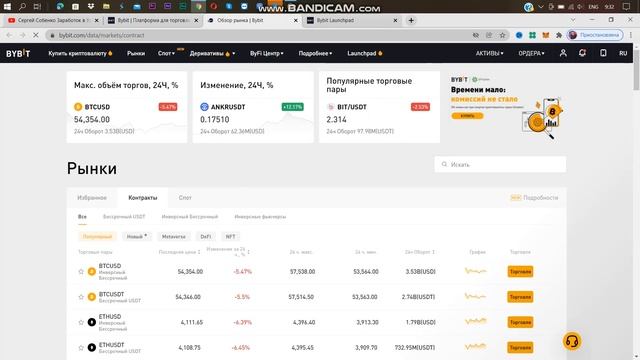Open the RU language selector
This screenshot has width=640, height=360.
[x=623, y=53]
